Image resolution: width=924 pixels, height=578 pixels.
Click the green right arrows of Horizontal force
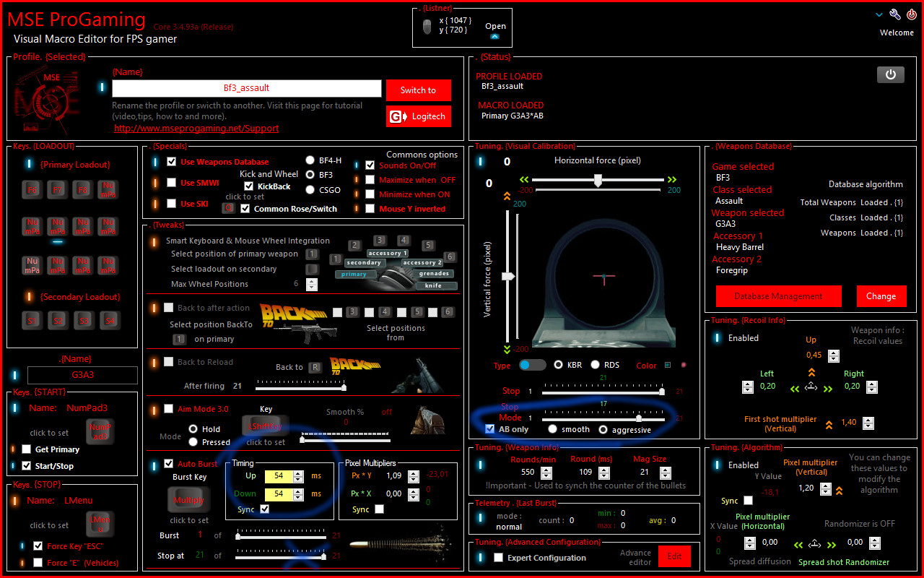[672, 180]
